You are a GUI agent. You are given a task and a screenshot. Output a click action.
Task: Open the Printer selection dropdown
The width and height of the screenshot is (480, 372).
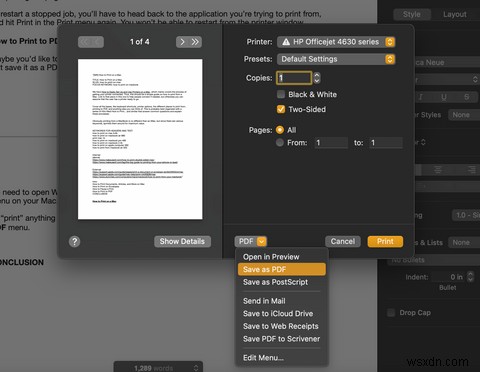pos(336,42)
